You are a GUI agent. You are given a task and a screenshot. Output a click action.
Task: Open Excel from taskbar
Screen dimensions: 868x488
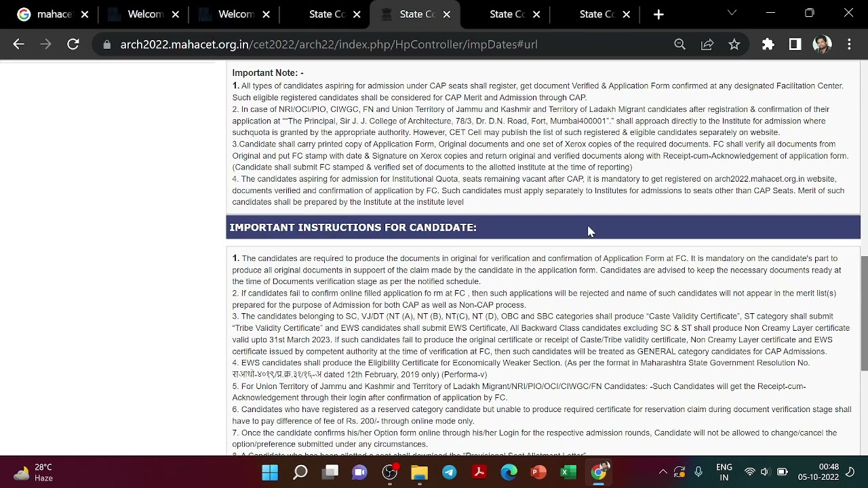pos(568,472)
